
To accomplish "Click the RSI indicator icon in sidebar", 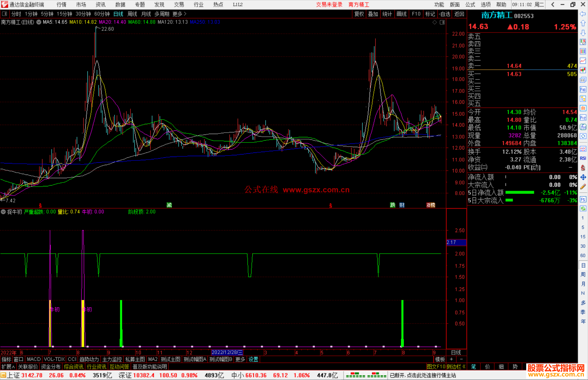I will [583, 158].
